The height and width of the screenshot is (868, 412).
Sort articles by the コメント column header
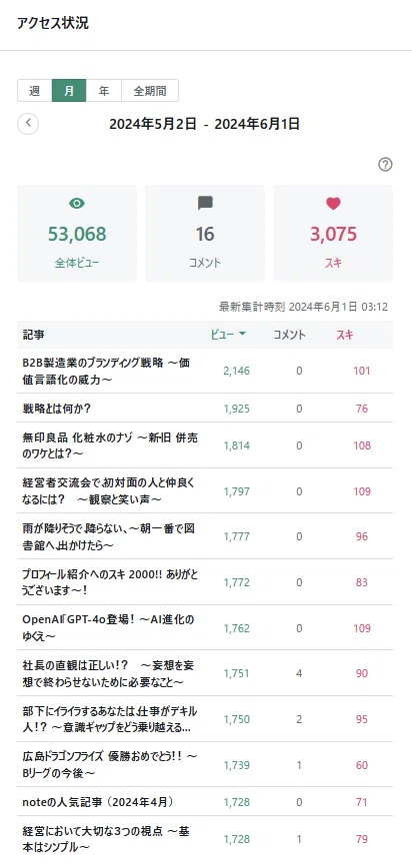(x=289, y=335)
